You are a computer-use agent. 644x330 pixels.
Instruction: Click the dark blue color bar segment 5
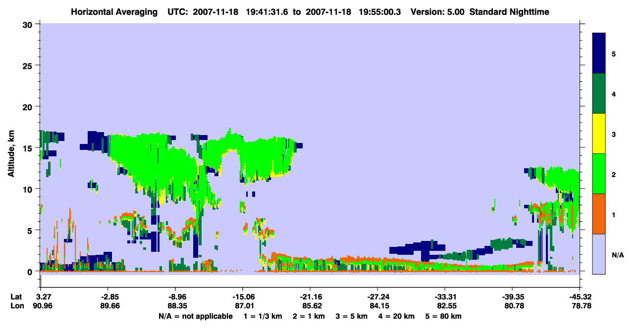[x=599, y=53]
